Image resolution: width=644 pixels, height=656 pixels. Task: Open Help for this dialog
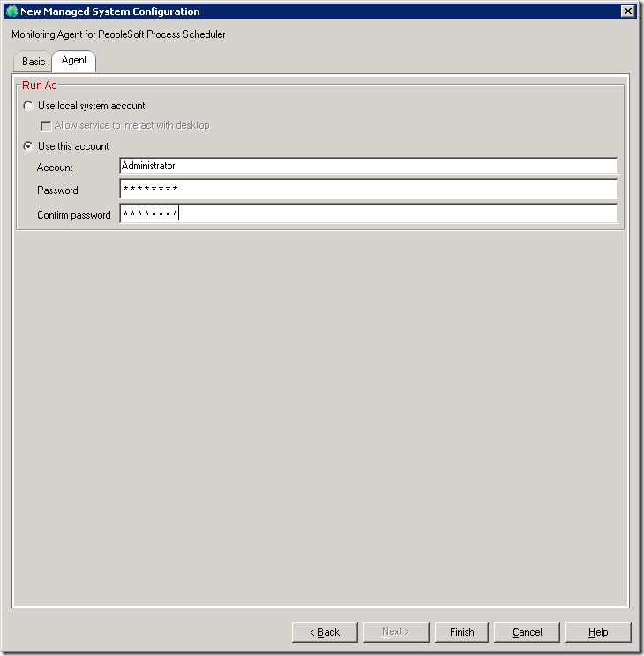click(598, 632)
